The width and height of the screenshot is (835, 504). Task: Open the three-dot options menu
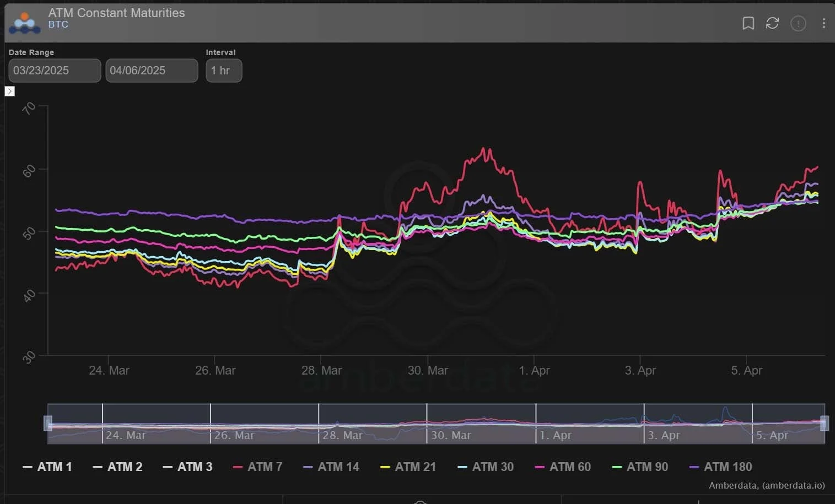[823, 23]
